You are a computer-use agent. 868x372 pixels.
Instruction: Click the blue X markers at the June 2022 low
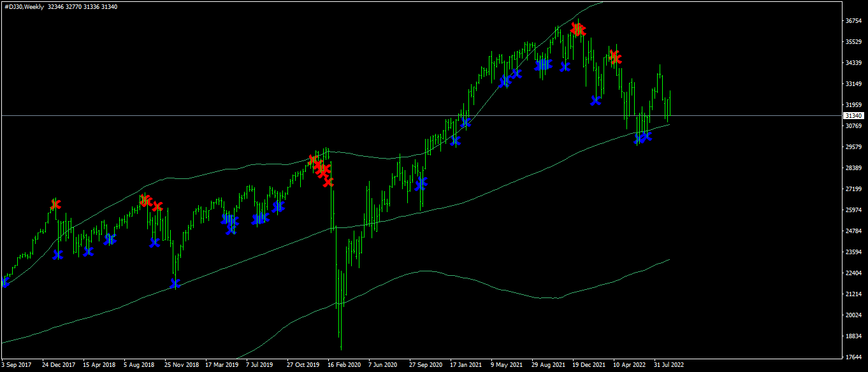[x=643, y=137]
